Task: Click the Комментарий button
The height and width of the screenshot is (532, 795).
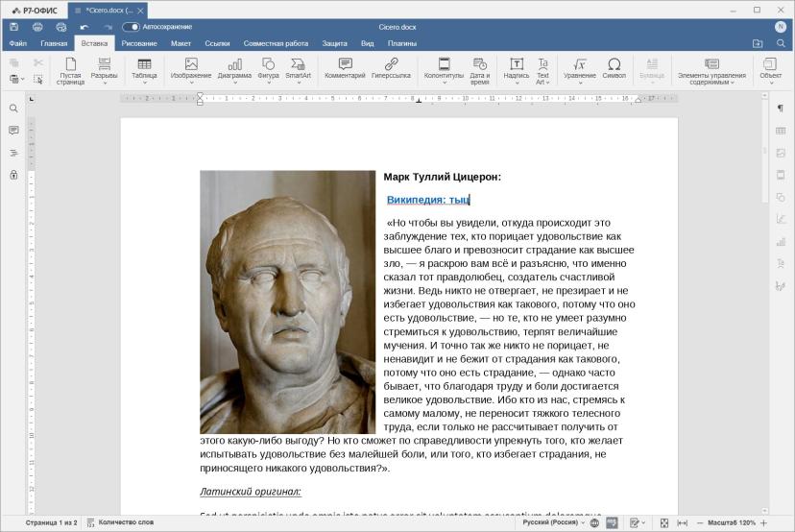Action: pos(345,69)
